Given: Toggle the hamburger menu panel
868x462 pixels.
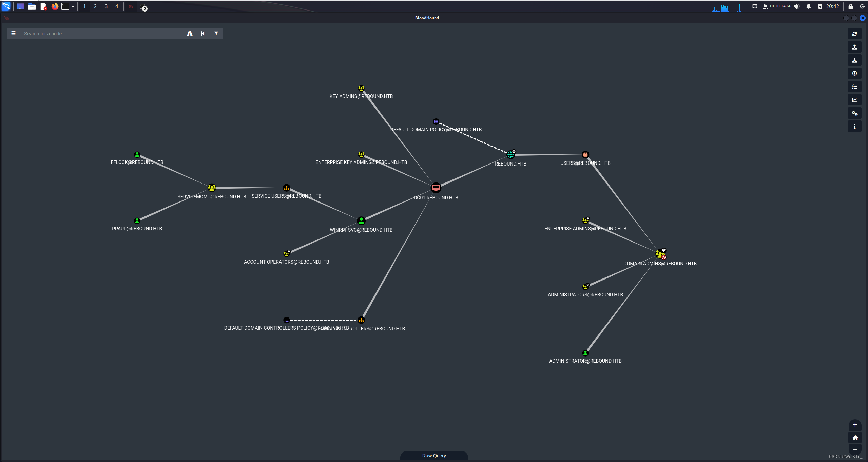Looking at the screenshot, I should [13, 33].
